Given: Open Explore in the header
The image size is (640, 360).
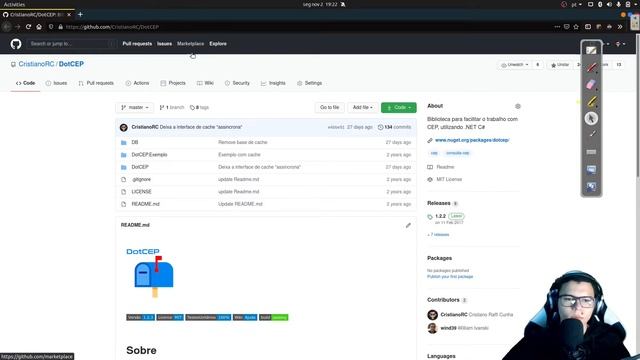Looking at the screenshot, I should (x=218, y=44).
